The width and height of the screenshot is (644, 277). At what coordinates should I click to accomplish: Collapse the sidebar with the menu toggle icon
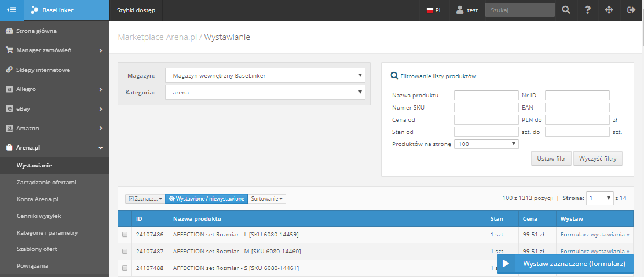click(12, 10)
